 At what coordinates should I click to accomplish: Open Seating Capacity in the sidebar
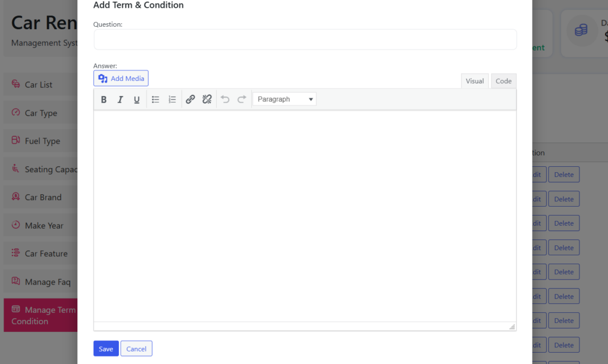point(40,169)
